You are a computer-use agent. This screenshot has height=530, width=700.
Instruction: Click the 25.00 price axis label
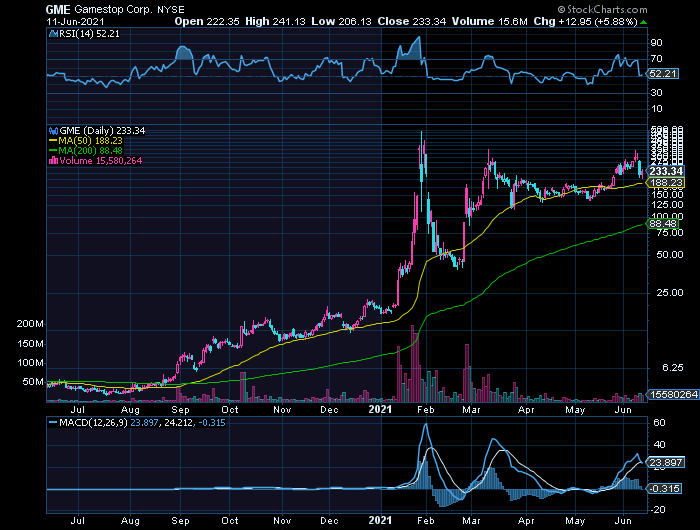[x=670, y=292]
